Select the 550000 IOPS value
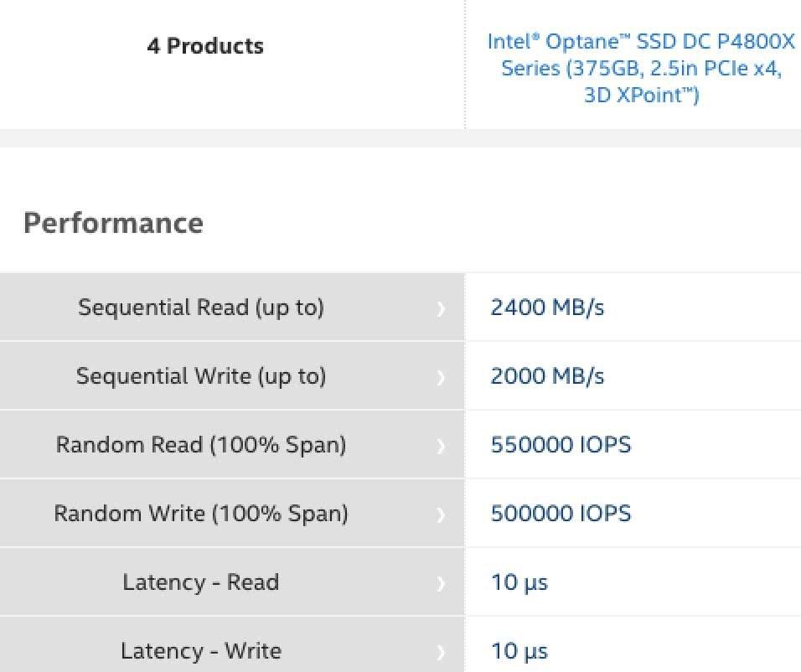801x672 pixels. (x=561, y=445)
